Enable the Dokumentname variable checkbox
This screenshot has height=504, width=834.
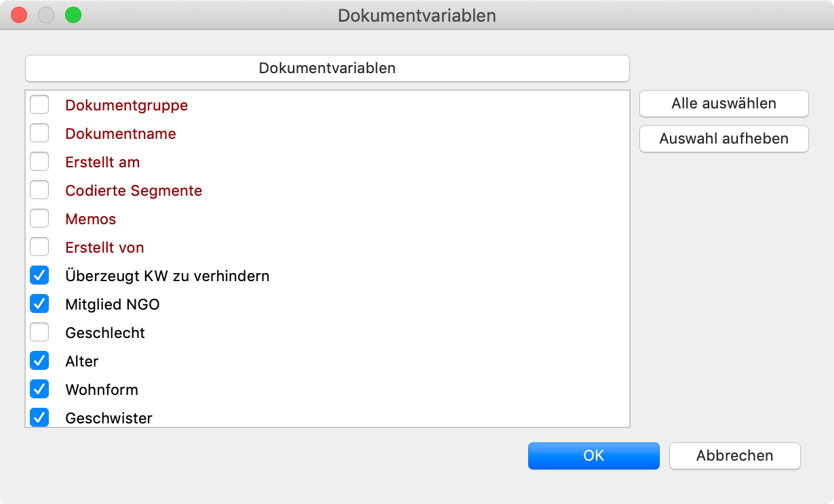pos(39,133)
